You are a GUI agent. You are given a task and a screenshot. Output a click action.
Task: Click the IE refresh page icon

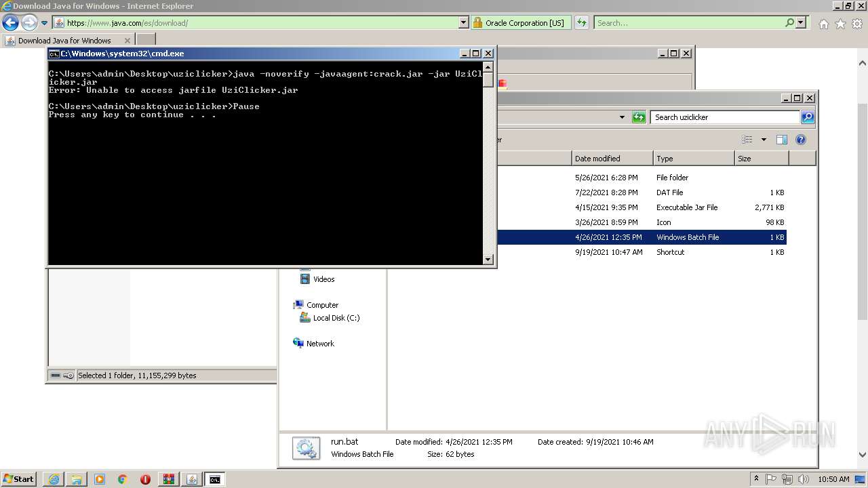[x=582, y=23]
